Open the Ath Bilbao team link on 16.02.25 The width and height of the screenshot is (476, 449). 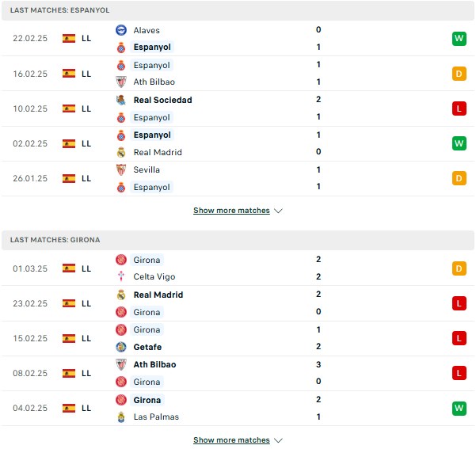(x=154, y=82)
